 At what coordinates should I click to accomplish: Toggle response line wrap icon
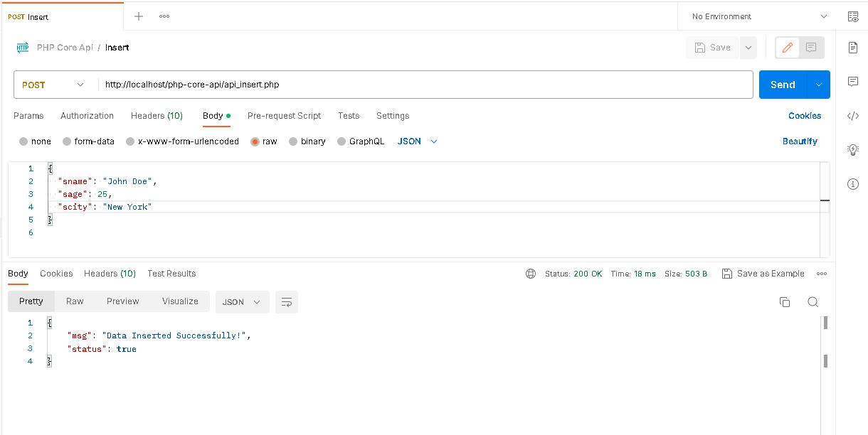287,302
